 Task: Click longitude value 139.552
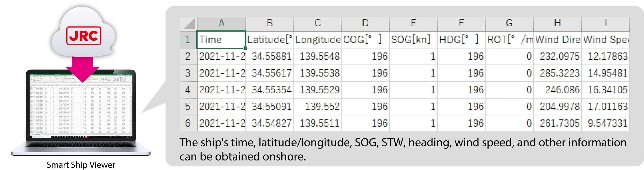[x=322, y=106]
